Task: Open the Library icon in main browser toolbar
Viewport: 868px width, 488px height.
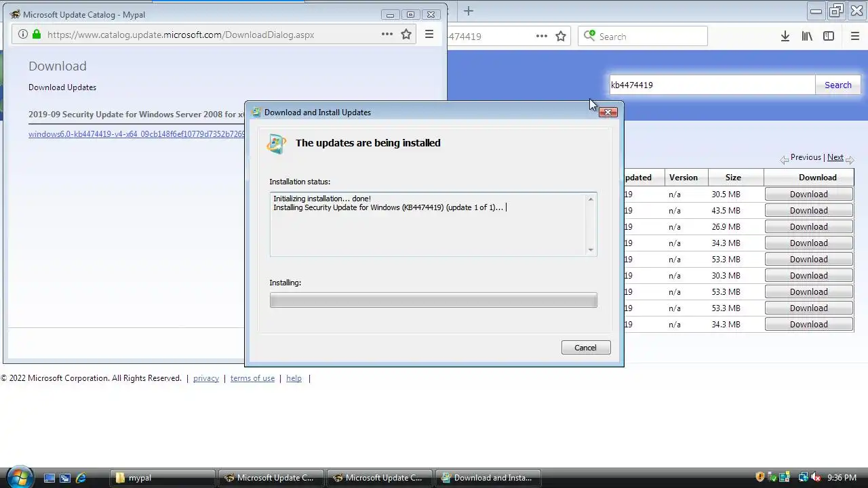Action: click(807, 37)
